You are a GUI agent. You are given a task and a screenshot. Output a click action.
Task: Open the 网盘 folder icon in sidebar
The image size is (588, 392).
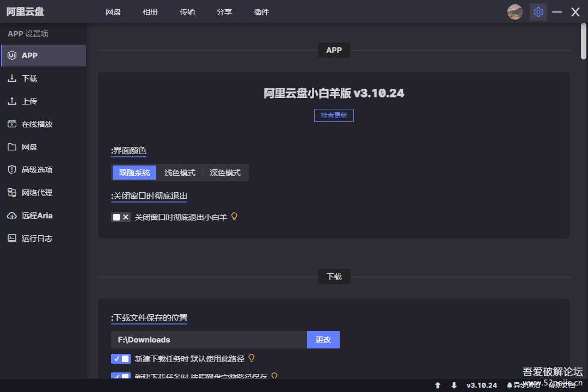pyautogui.click(x=12, y=146)
